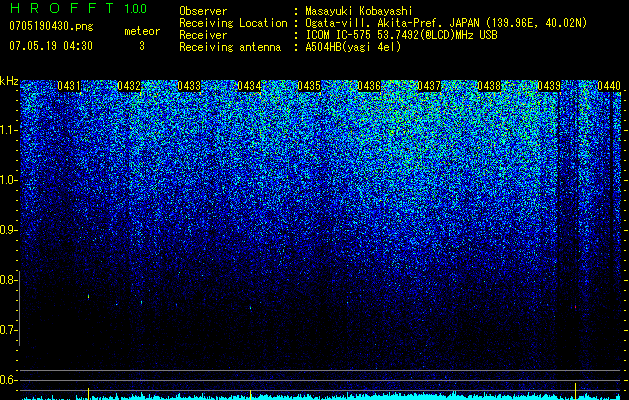Click the 0439 time label

(549, 86)
